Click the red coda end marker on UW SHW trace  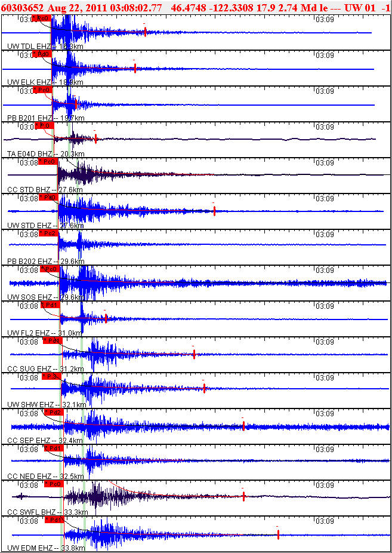click(x=204, y=388)
